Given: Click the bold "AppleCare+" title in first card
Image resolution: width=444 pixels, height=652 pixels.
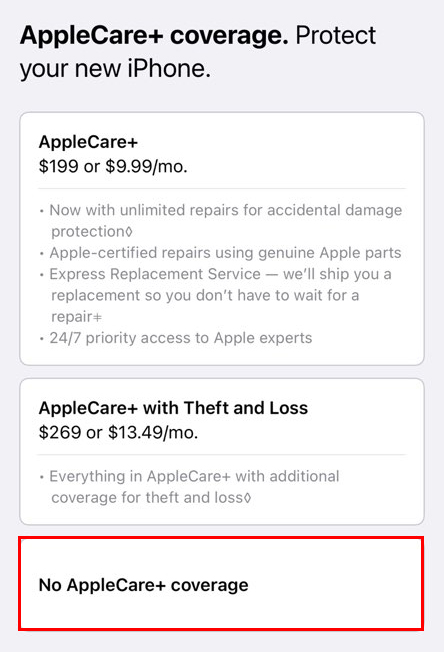Looking at the screenshot, I should click(88, 142).
